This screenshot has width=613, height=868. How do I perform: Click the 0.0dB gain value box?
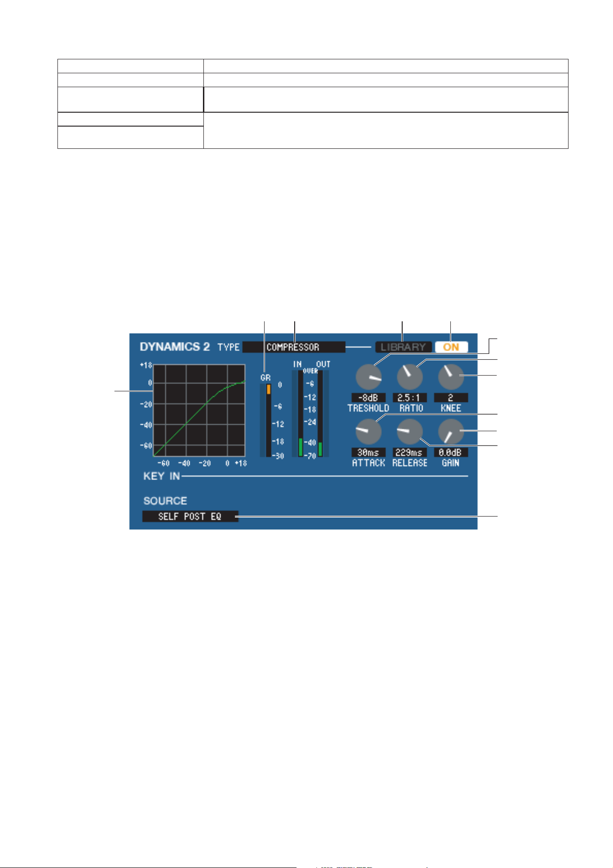pos(451,453)
